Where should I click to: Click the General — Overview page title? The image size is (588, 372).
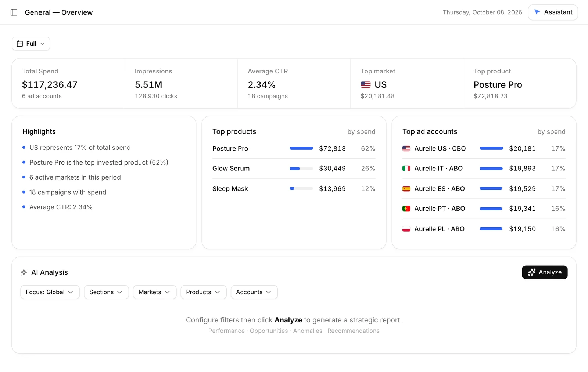(59, 12)
